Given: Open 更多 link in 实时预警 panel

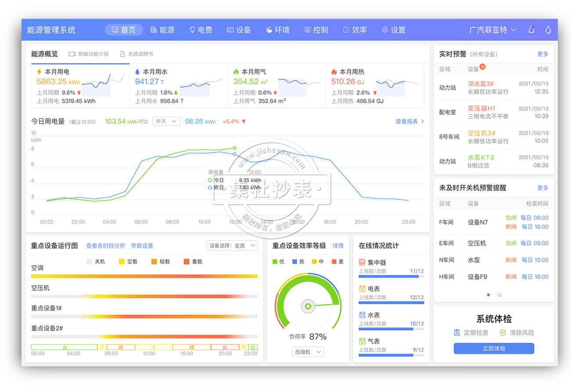Looking at the screenshot, I should (x=543, y=54).
